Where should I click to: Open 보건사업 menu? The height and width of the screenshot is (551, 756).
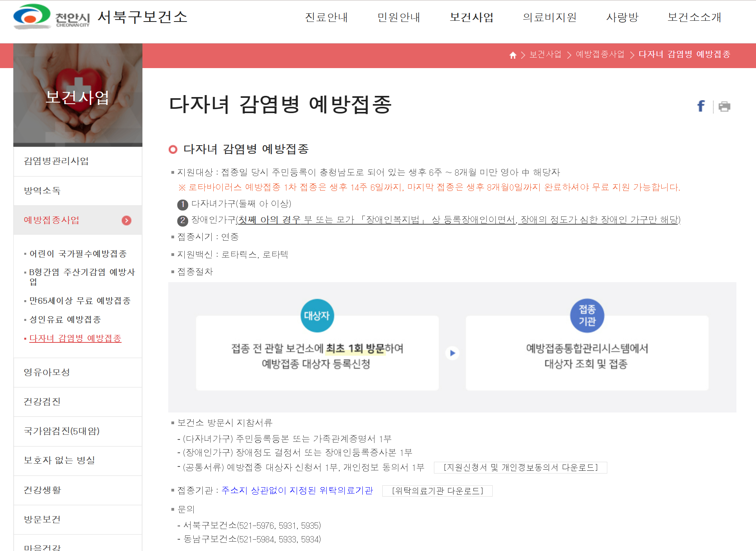[x=472, y=17]
